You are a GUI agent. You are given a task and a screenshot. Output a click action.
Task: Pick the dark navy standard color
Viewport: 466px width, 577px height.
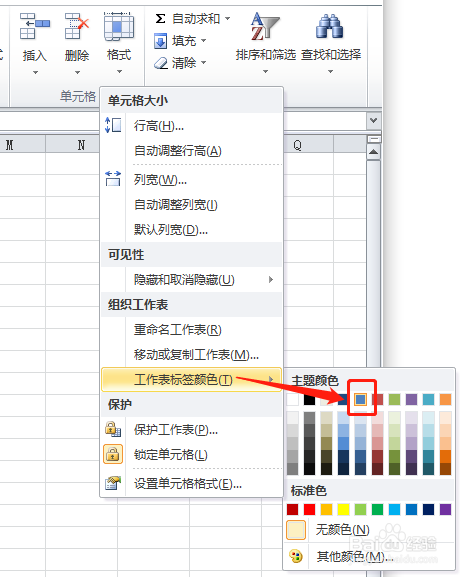pos(428,510)
